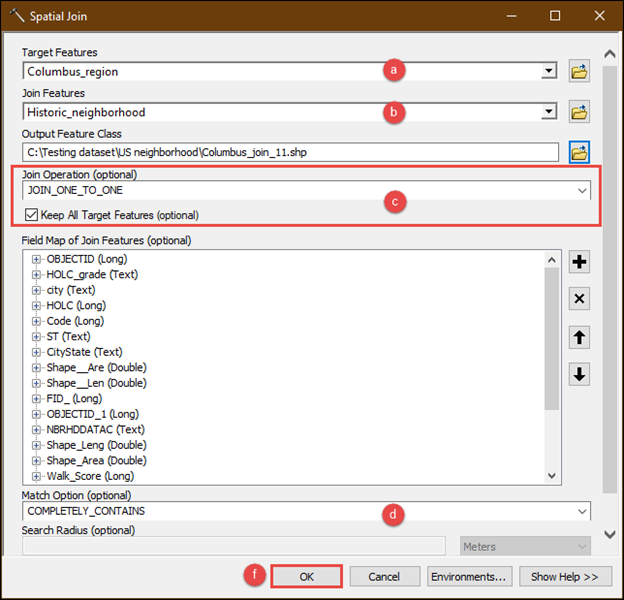Select the FID_ (Long) field label

click(x=74, y=399)
